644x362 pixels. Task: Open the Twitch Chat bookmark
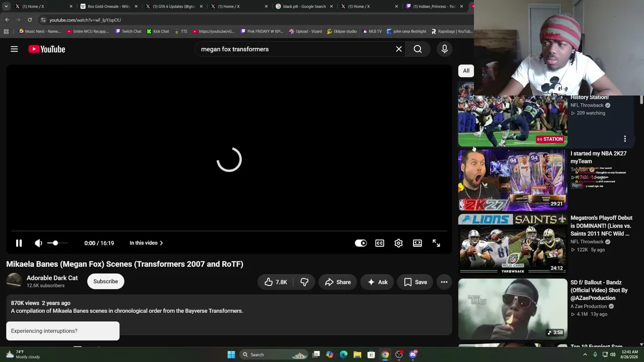[128, 31]
